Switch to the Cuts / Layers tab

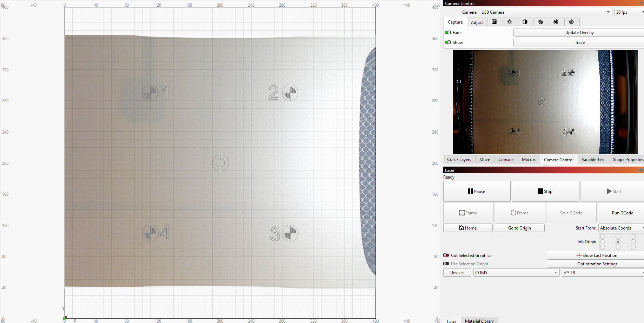pos(459,160)
